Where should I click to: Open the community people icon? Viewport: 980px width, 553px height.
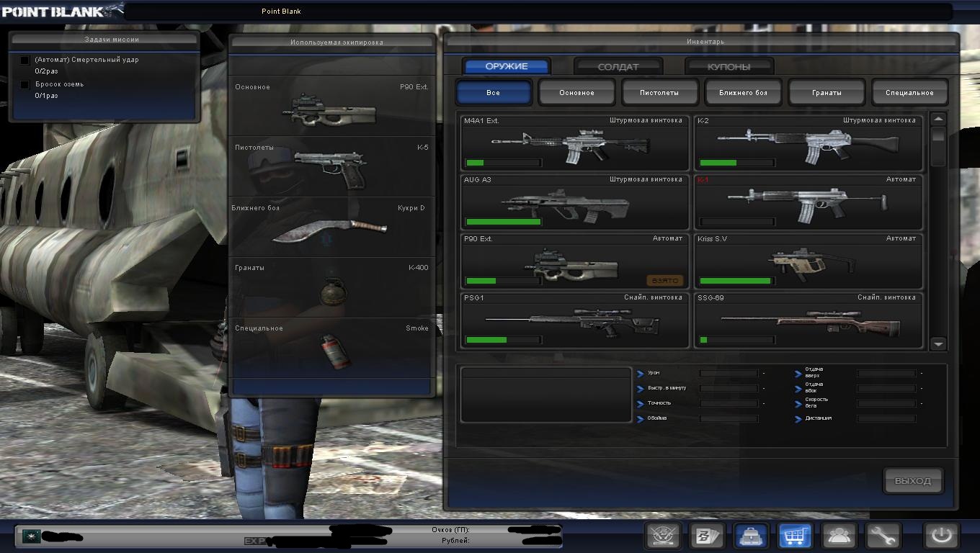839,536
